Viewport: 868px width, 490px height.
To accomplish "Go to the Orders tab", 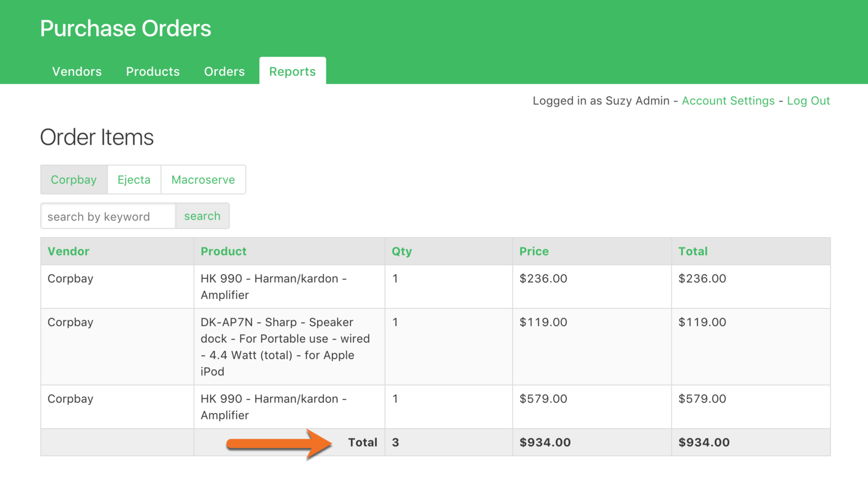I will (224, 71).
